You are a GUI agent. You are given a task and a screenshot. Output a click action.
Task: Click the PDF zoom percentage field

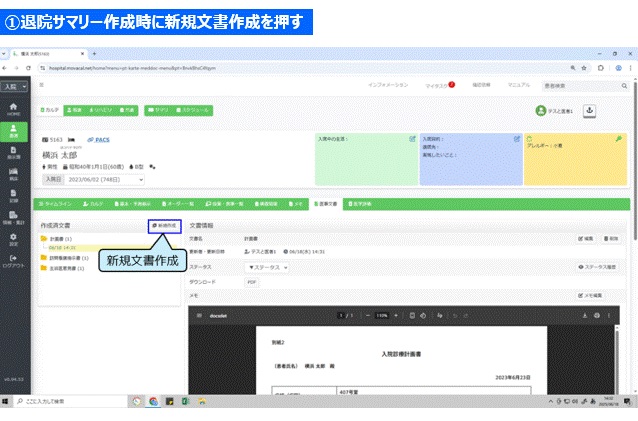coord(382,316)
